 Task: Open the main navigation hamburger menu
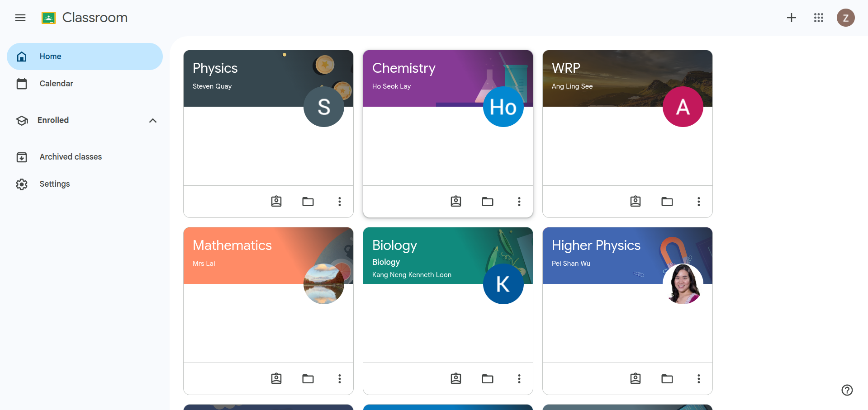20,18
